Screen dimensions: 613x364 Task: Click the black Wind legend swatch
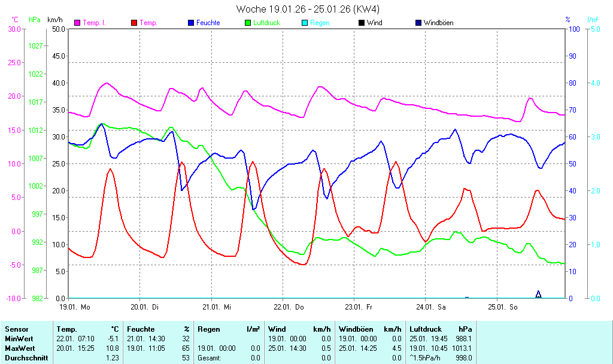click(x=362, y=23)
